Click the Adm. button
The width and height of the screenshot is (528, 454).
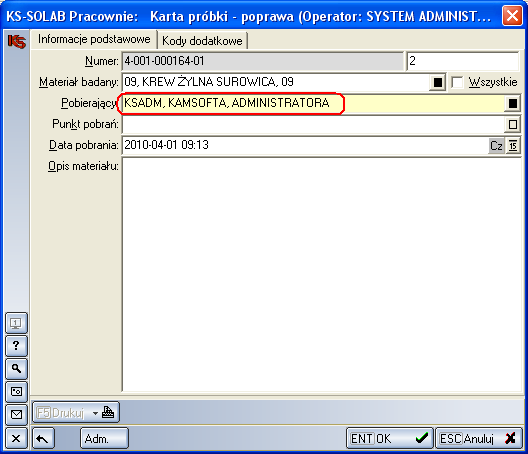[104, 439]
